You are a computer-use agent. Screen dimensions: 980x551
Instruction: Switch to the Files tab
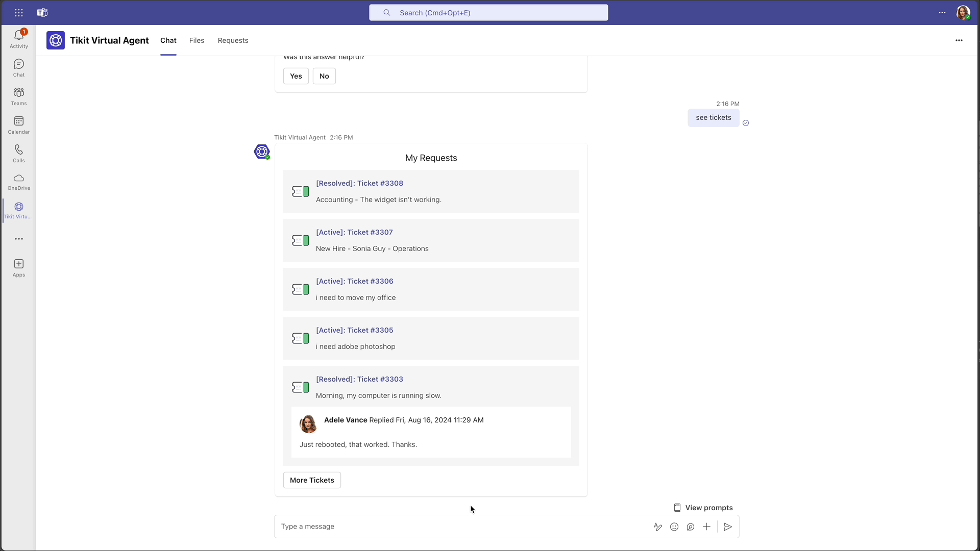coord(197,40)
